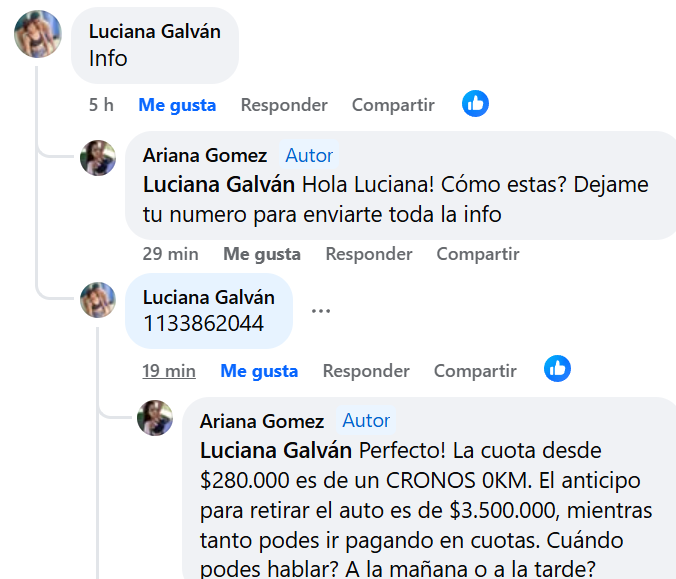Open Luciana Galván's avatar on the Info comment
Image resolution: width=676 pixels, height=579 pixels.
click(38, 34)
